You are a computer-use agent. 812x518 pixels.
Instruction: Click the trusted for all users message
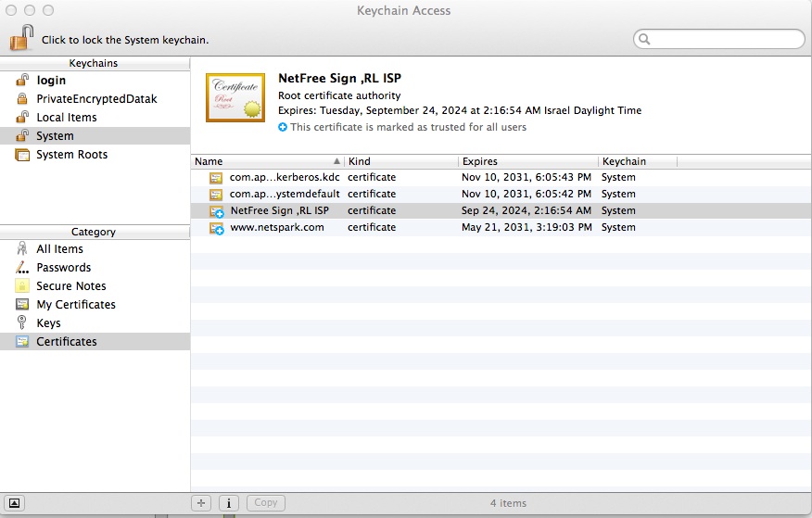click(x=408, y=127)
